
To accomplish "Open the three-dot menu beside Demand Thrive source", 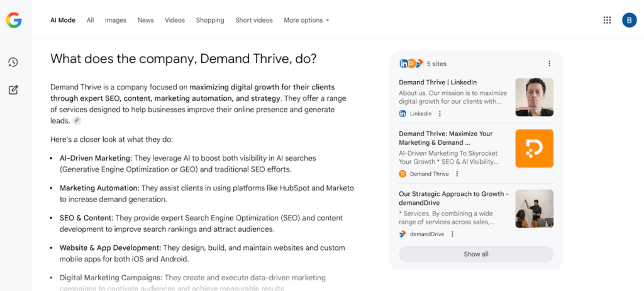I will (x=457, y=174).
